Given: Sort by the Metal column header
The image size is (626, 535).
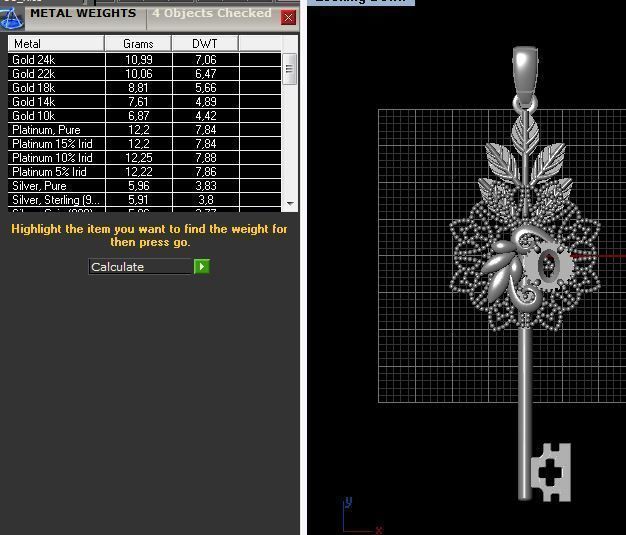Looking at the screenshot, I should click(56, 44).
